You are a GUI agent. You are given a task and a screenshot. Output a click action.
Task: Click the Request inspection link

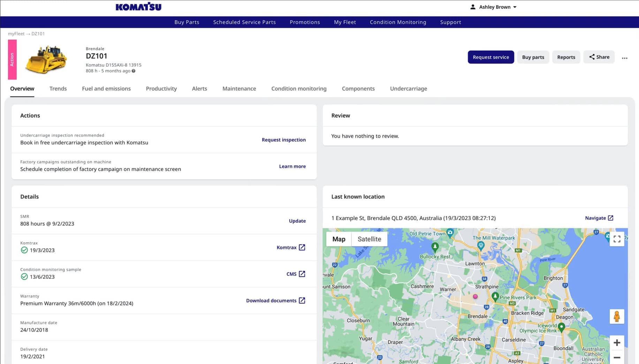click(283, 140)
